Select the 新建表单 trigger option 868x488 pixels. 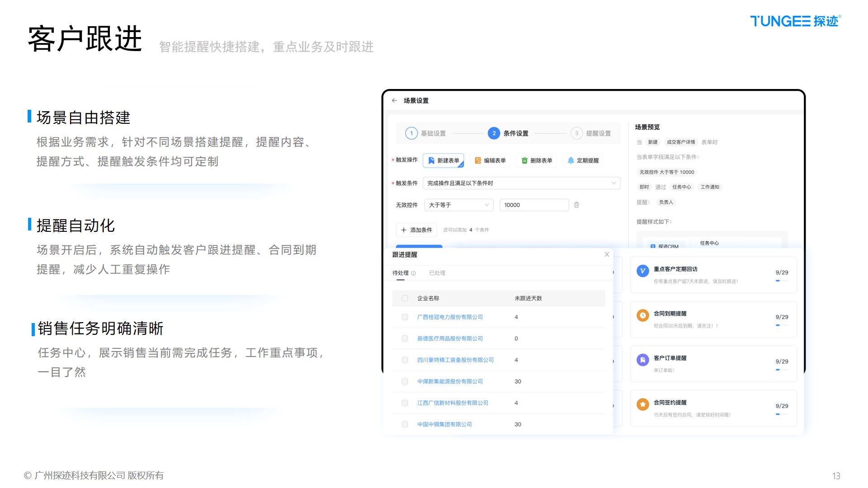point(443,160)
